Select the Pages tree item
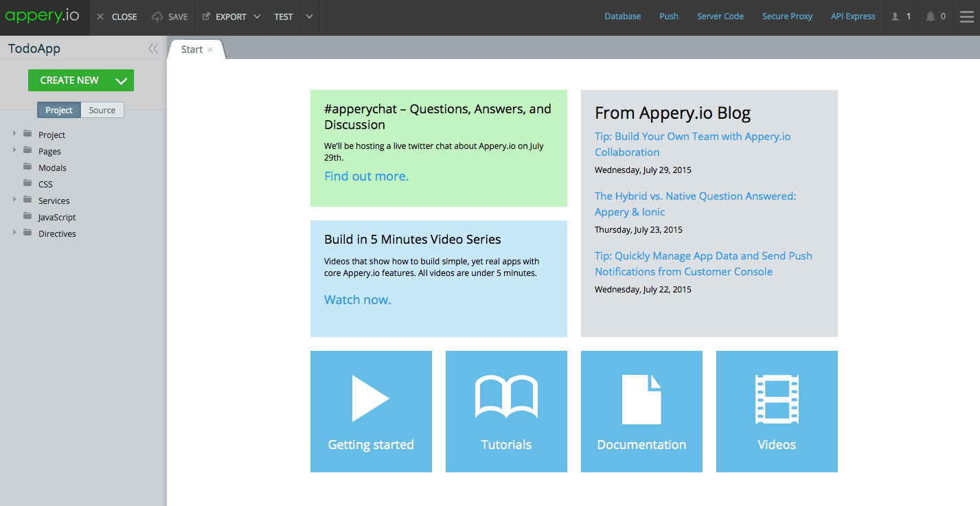Viewport: 980px width, 506px height. 49,152
